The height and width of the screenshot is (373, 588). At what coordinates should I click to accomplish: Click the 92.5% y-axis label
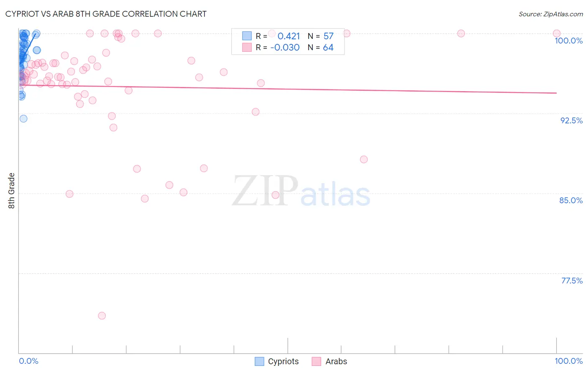coord(571,120)
